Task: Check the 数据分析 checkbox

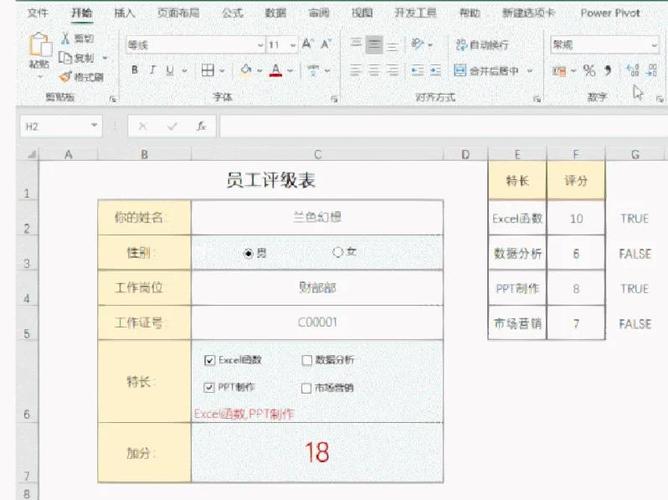Action: pos(306,360)
